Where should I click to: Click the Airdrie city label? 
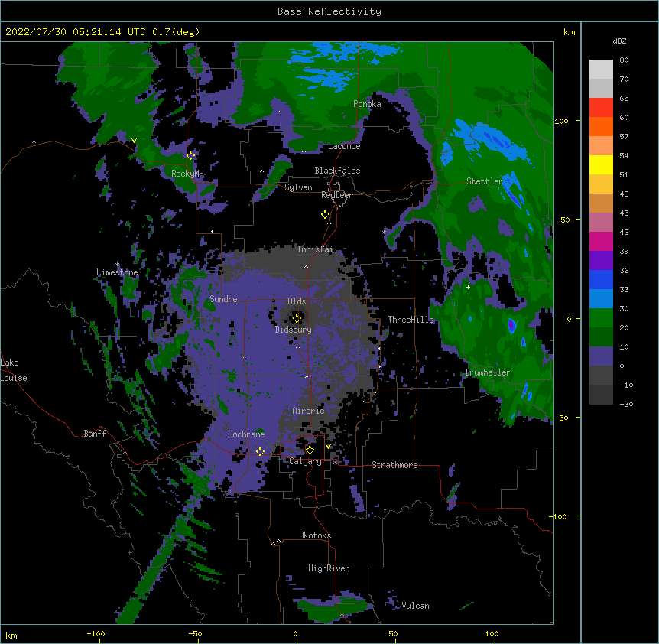308,411
